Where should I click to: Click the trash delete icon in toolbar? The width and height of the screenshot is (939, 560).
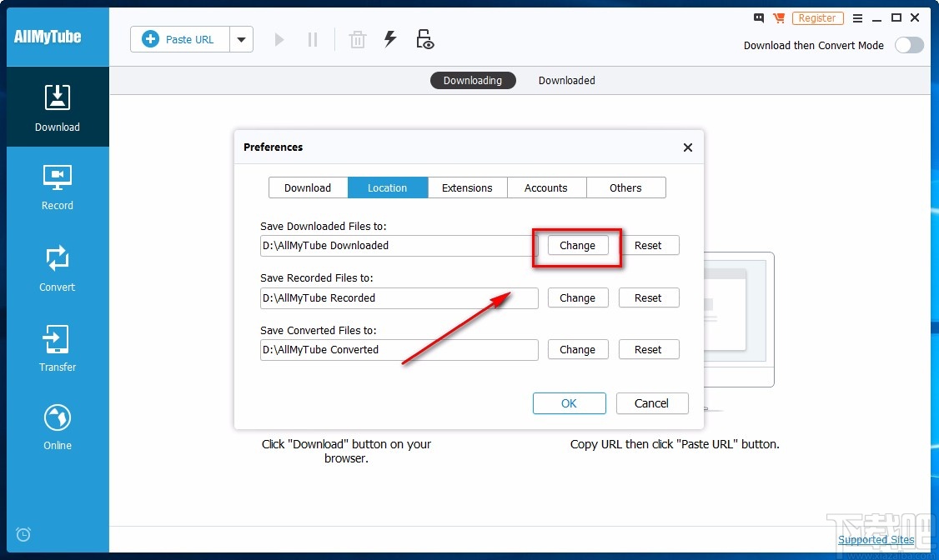(x=358, y=39)
